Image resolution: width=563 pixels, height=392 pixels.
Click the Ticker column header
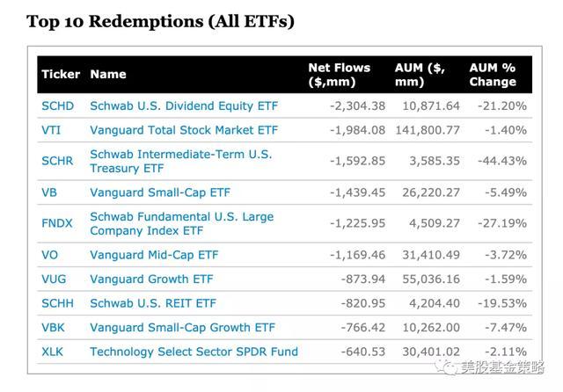(61, 75)
